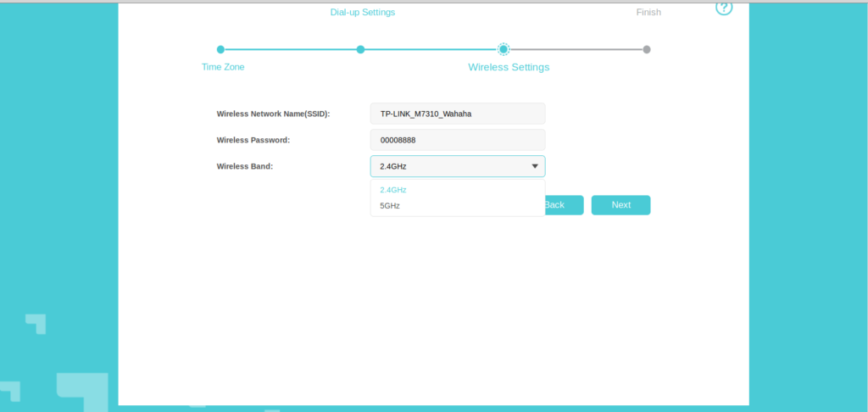Viewport: 868px width, 412px height.
Task: Click the Wireless Settings step label
Action: 509,67
